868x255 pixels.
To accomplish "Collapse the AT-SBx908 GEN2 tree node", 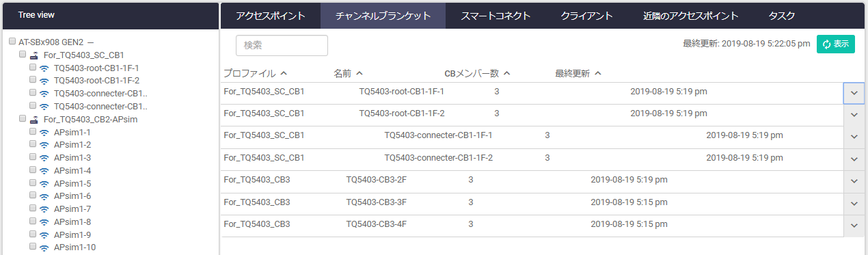I will point(90,42).
